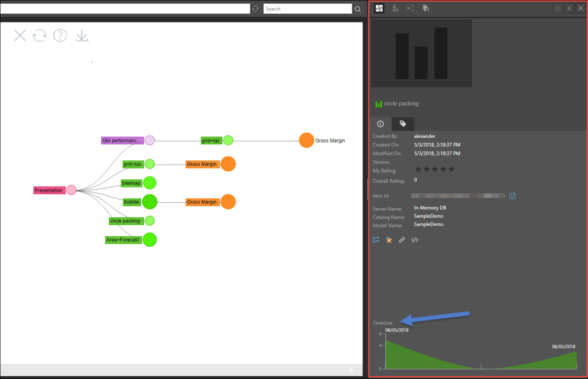Copy the Item Id to clipboard
The image size is (588, 379).
coord(512,196)
